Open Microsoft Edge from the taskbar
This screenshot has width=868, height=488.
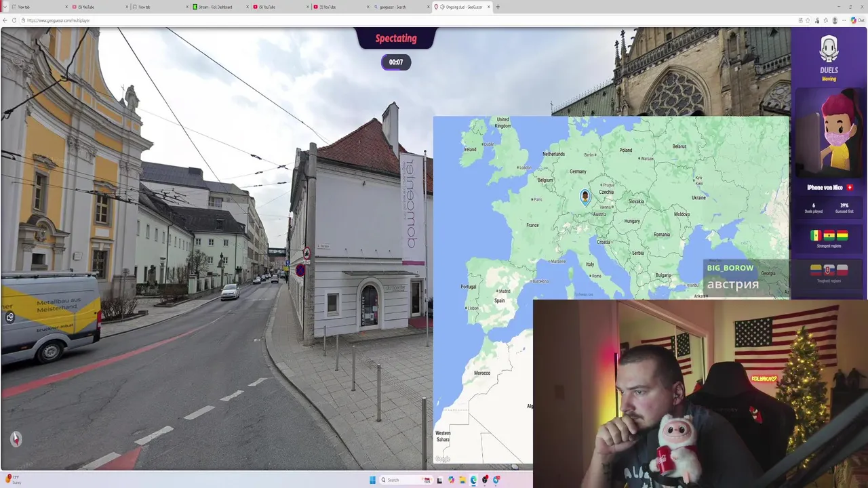(x=473, y=480)
